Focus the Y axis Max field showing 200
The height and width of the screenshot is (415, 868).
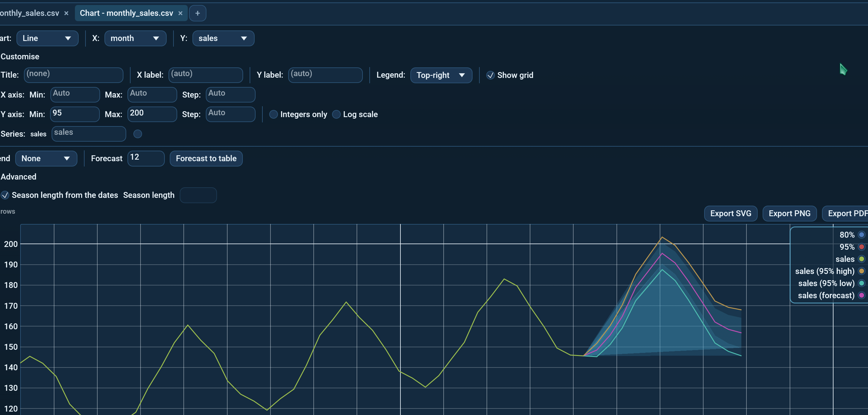click(x=152, y=114)
